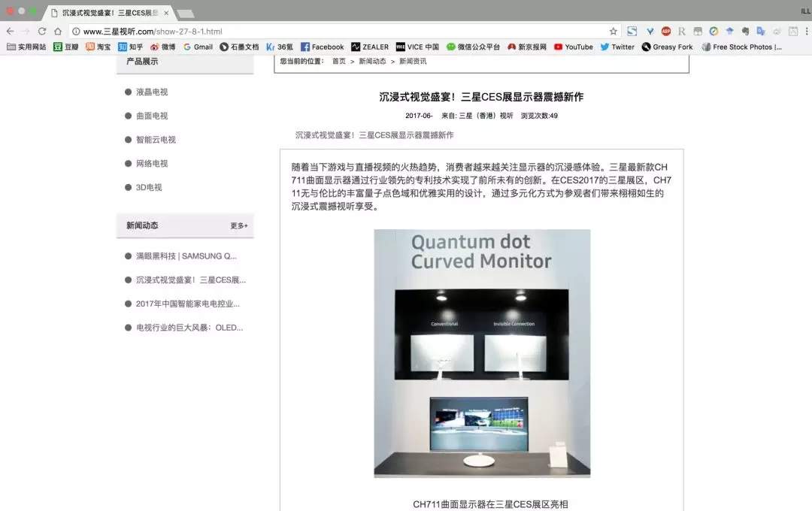The width and height of the screenshot is (812, 511).
Task: Click the caption CH711曲面显示器在三星CES展区亮相
Action: tap(490, 503)
